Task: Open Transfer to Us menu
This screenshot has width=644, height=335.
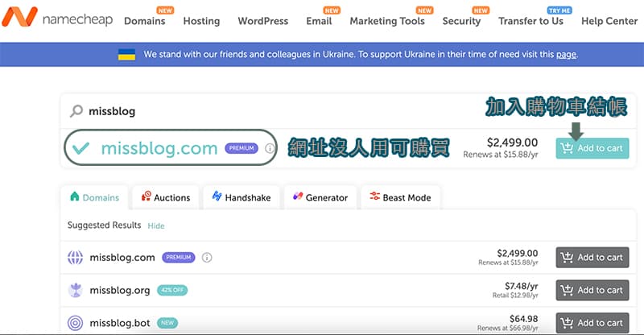Action: tap(530, 21)
